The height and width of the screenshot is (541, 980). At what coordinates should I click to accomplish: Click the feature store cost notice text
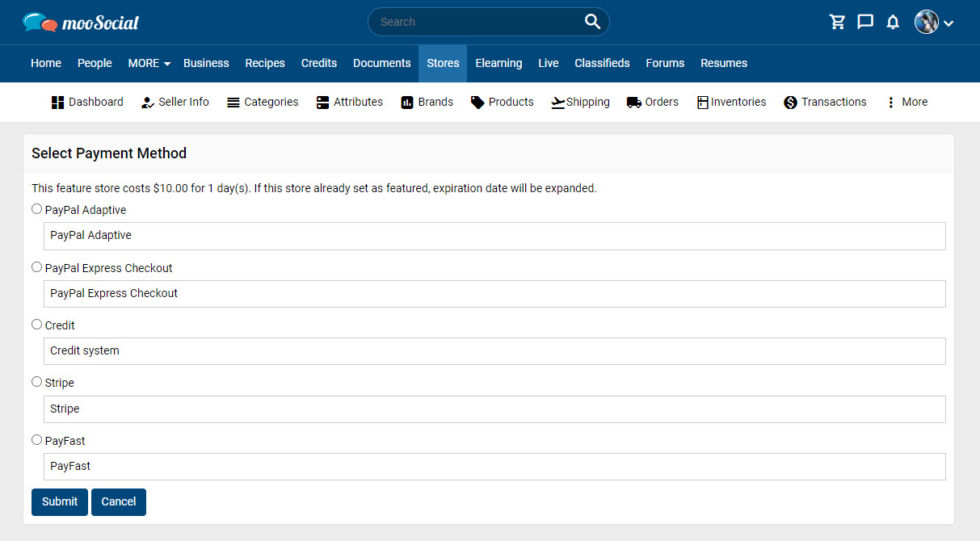pos(314,188)
